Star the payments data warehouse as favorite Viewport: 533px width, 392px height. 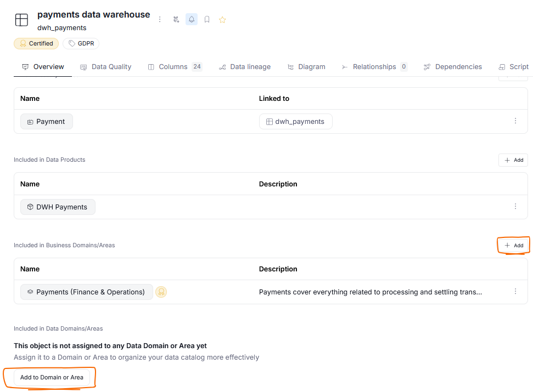222,20
